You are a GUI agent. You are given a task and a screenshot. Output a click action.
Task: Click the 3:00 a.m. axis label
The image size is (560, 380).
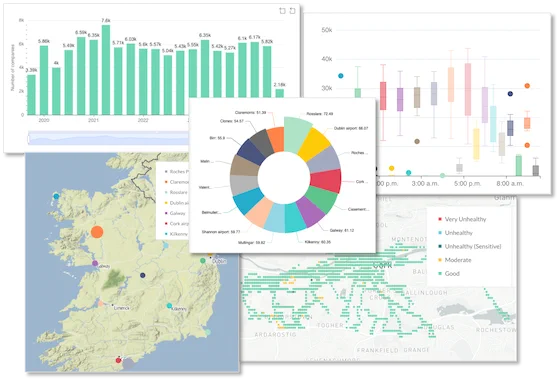[425, 183]
